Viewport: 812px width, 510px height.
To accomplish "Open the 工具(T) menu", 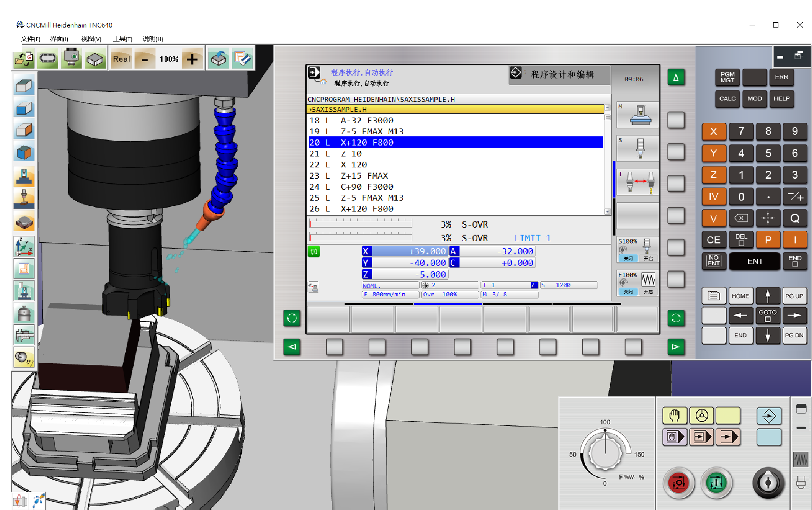I will 122,39.
